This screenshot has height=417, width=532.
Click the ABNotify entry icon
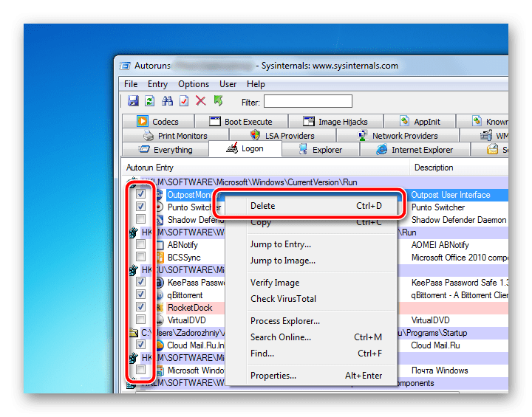160,245
